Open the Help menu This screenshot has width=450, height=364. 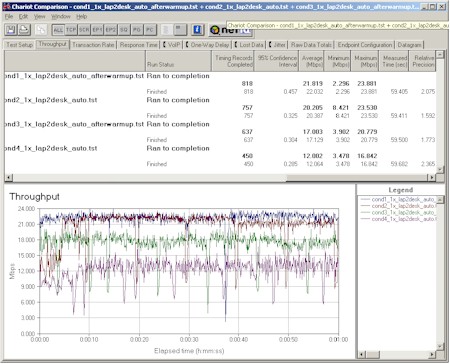click(x=81, y=16)
